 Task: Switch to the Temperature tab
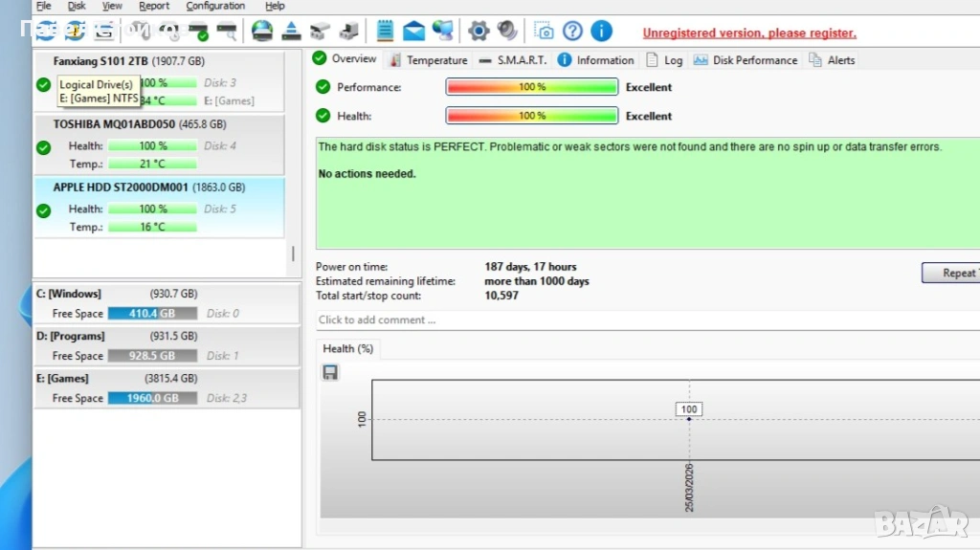(x=429, y=60)
